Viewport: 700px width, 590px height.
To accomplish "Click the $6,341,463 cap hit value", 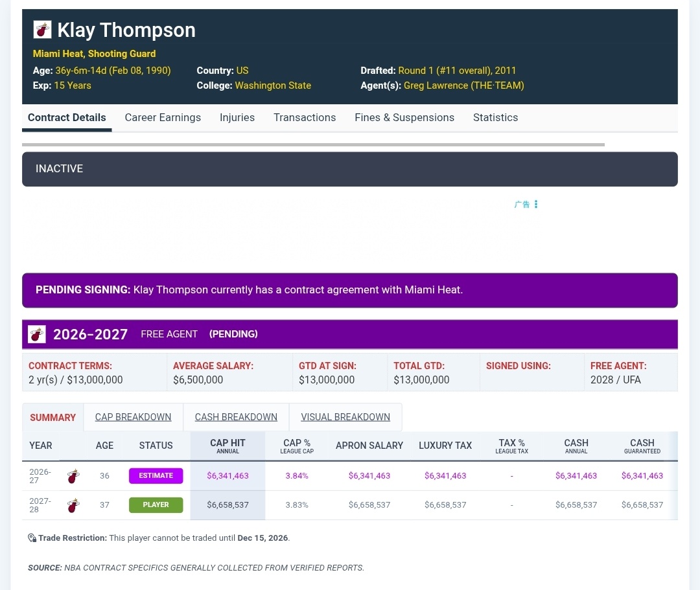I will point(227,476).
